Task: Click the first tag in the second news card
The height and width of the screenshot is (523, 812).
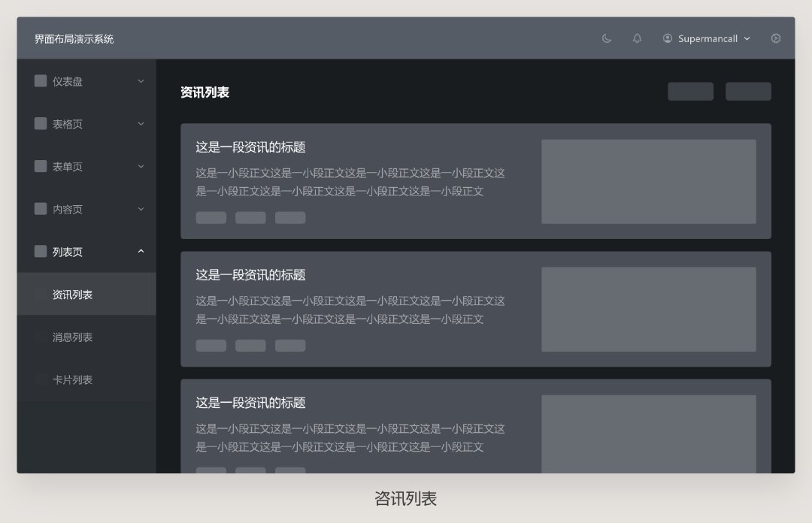Action: tap(211, 346)
